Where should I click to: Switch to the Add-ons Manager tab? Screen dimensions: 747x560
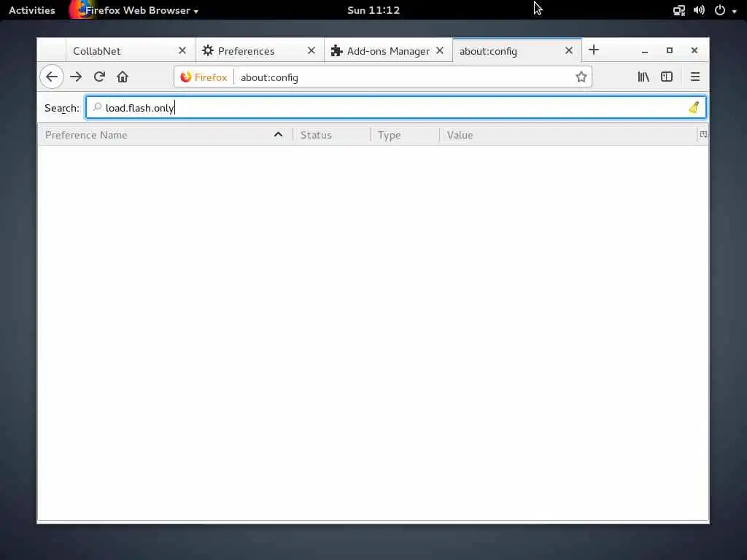point(388,50)
